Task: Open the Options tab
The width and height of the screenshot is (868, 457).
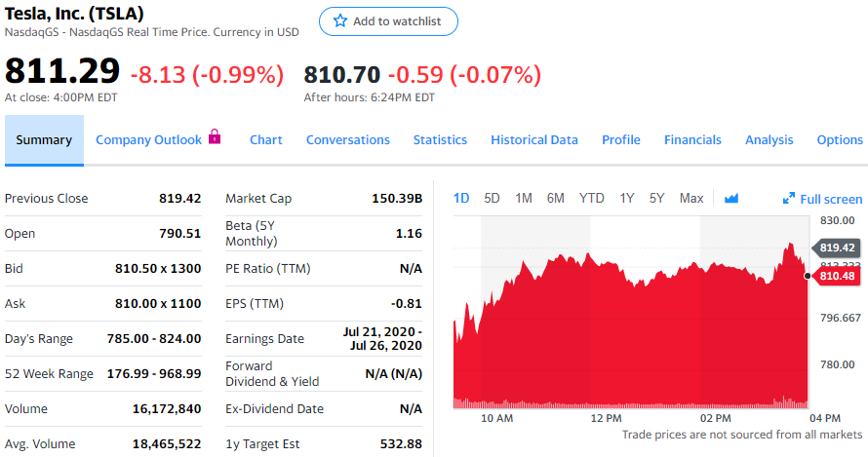Action: (840, 139)
